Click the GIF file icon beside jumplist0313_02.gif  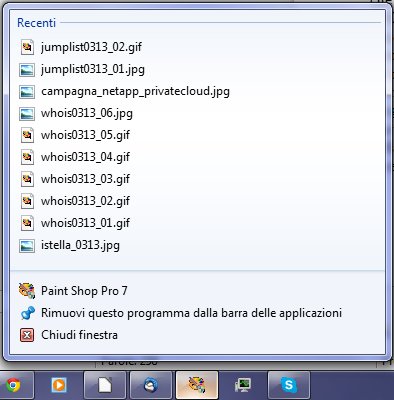27,47
